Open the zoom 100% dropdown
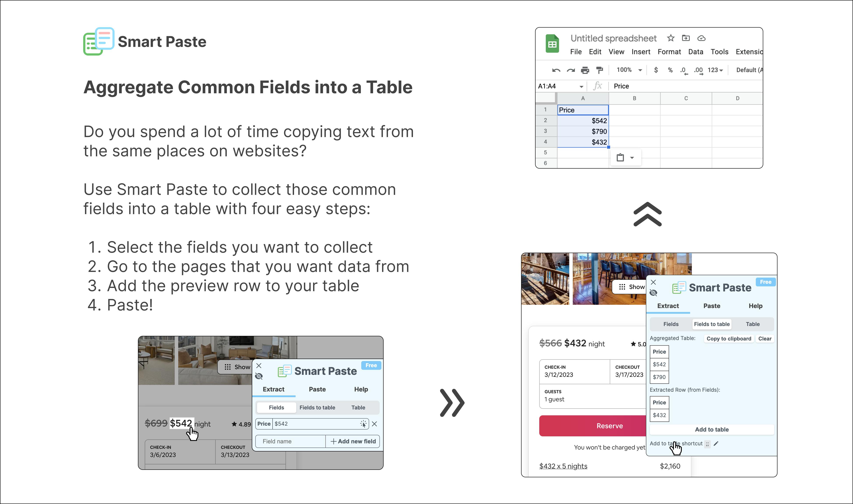The height and width of the screenshot is (504, 853). coord(629,70)
